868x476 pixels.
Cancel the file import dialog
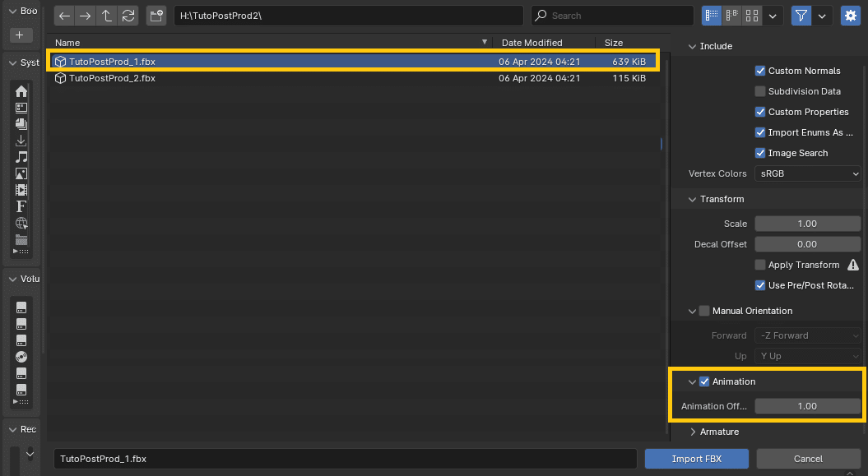point(808,459)
